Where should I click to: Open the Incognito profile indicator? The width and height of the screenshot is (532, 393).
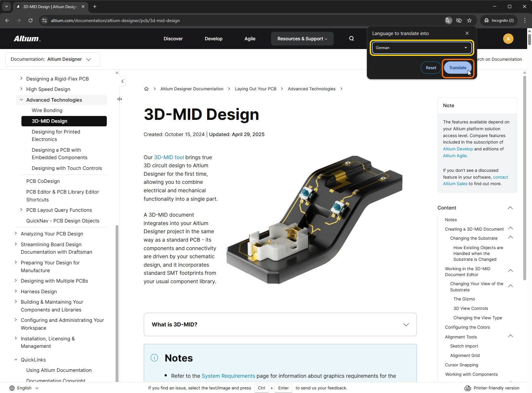[x=499, y=20]
